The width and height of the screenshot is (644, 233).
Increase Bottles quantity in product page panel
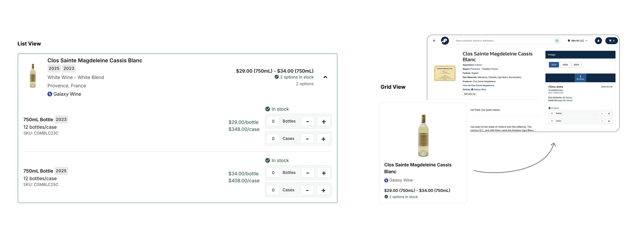[609, 114]
